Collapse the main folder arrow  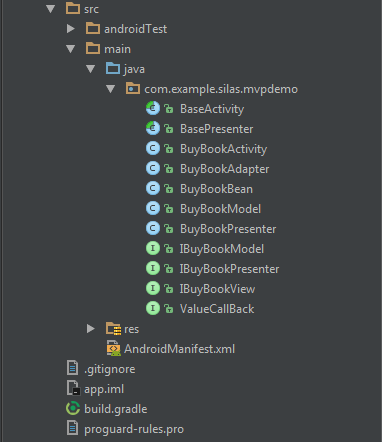tap(71, 49)
